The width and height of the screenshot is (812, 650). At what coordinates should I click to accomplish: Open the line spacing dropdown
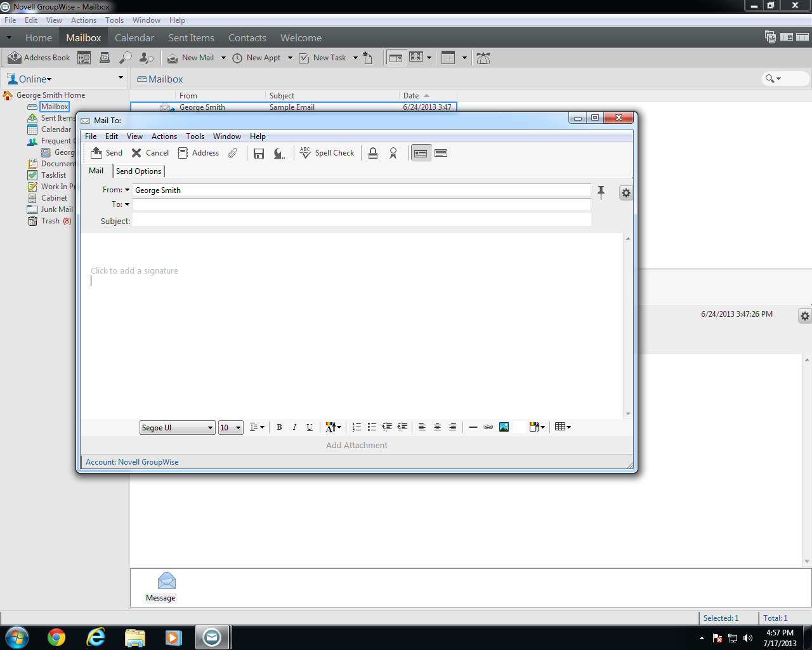pyautogui.click(x=257, y=427)
